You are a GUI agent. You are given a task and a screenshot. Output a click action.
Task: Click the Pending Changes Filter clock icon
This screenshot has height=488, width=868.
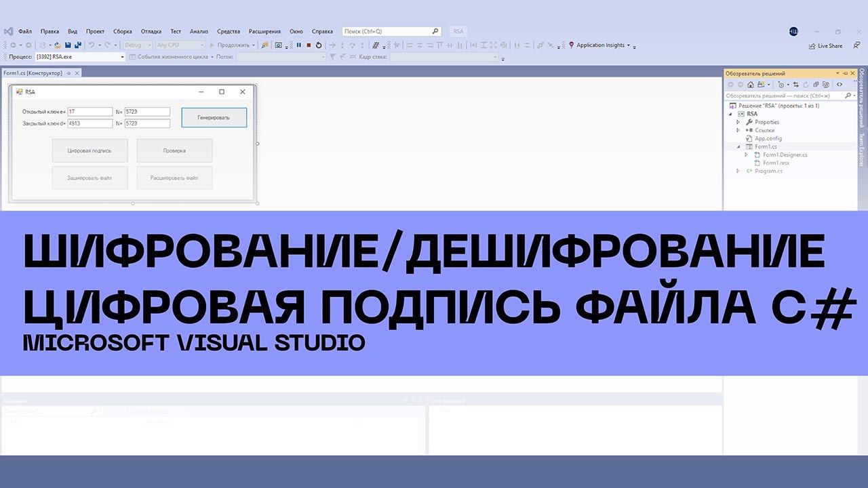click(781, 85)
